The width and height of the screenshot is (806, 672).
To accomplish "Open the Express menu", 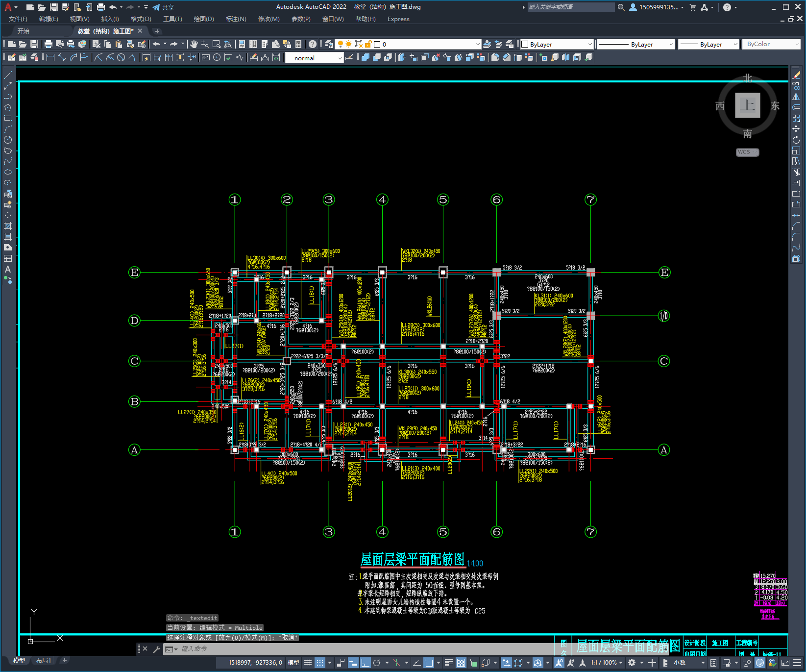I will [398, 19].
